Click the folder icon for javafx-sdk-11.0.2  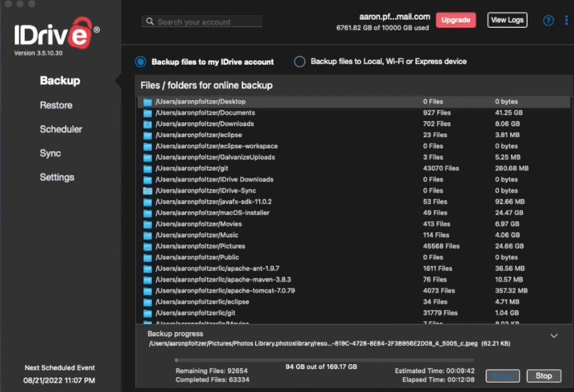pos(148,202)
